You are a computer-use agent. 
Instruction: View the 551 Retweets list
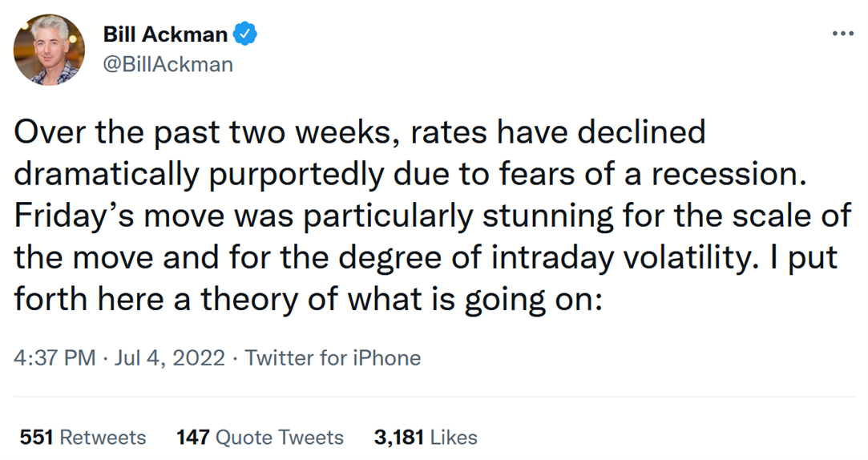83,438
